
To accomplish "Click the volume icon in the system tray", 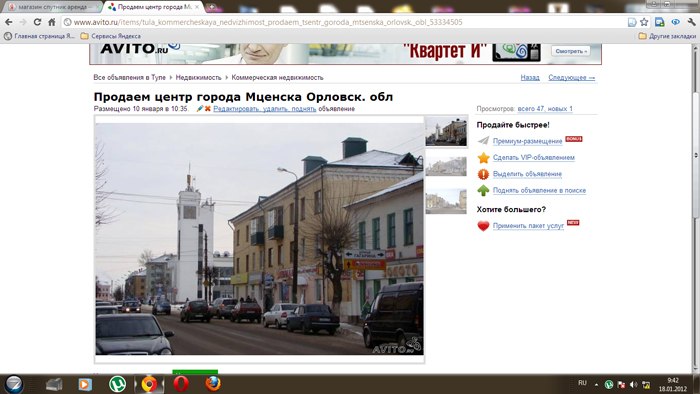I will tap(633, 384).
